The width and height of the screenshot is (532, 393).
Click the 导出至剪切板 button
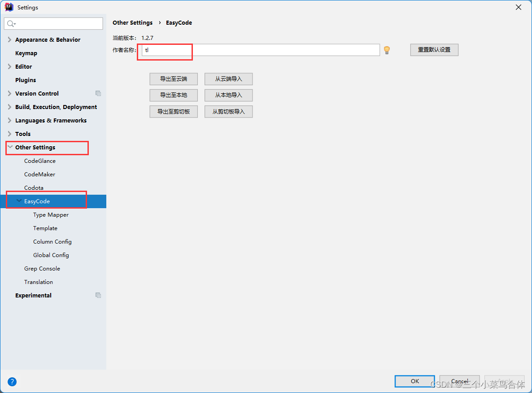coord(174,111)
